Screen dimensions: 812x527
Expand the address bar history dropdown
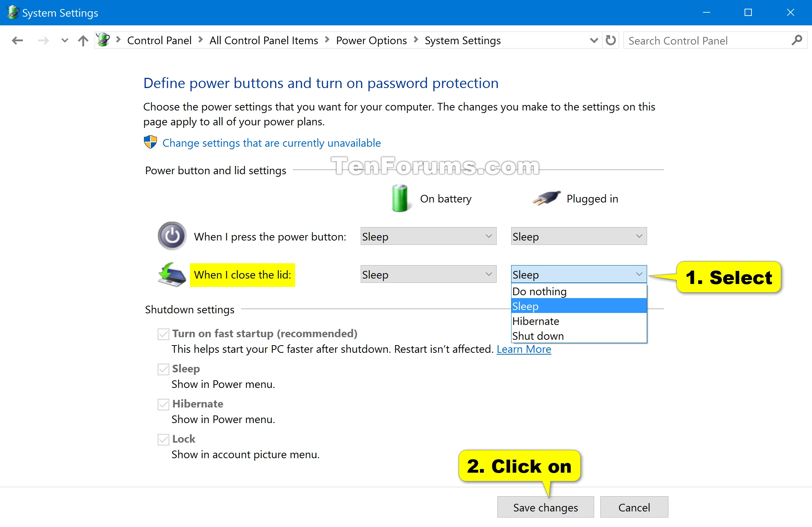594,40
